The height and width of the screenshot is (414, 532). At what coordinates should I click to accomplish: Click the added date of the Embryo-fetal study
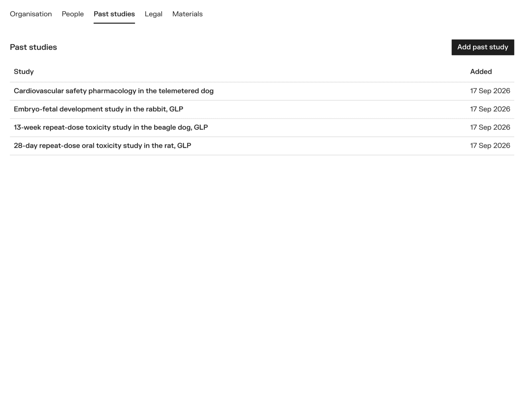pos(490,109)
